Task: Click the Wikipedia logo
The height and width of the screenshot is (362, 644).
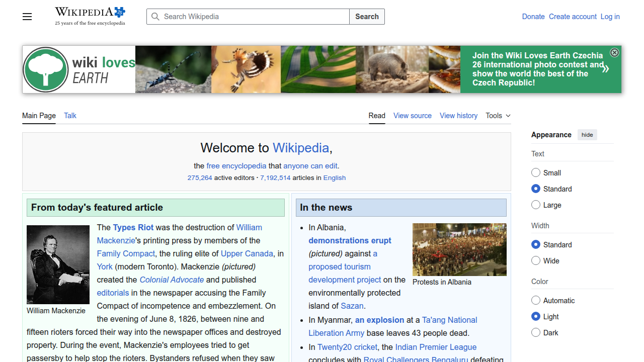Action: coord(90,16)
